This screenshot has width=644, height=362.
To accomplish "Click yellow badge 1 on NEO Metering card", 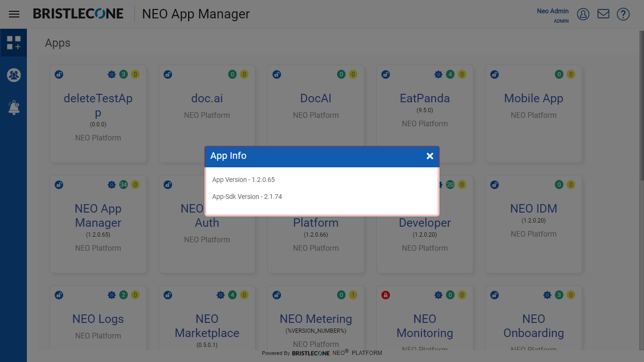I will pos(353,295).
